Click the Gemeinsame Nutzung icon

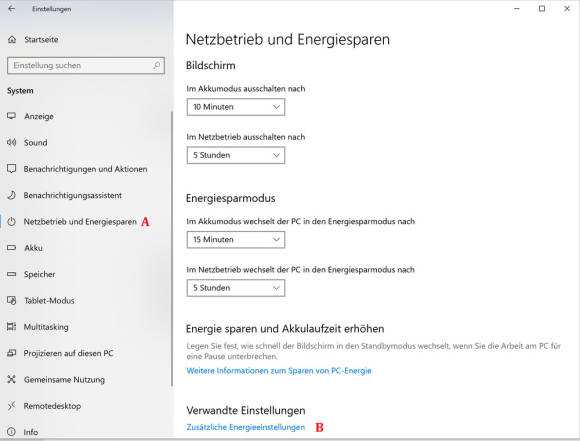11,379
